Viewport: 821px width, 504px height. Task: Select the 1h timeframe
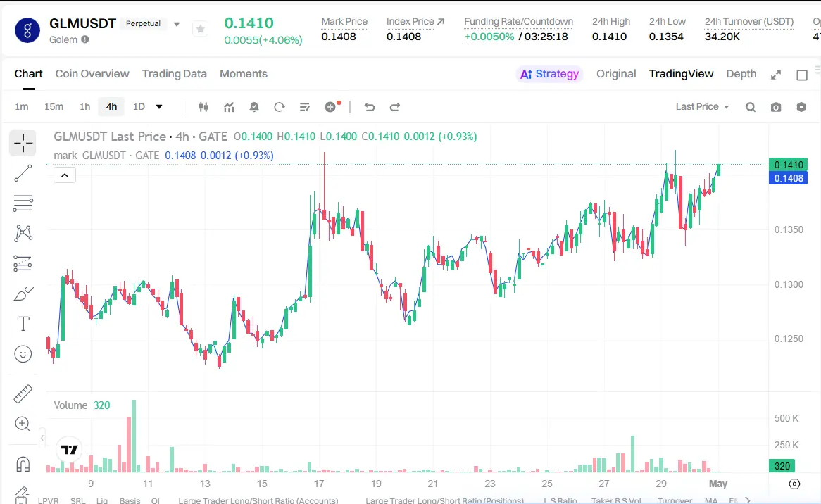[x=84, y=107]
